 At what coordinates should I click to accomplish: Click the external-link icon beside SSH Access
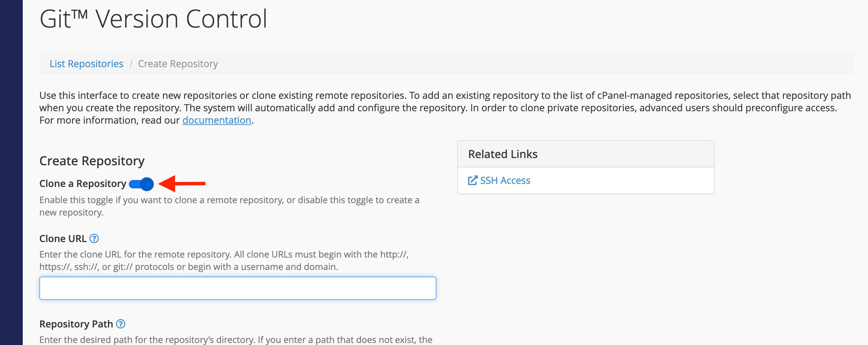(473, 180)
